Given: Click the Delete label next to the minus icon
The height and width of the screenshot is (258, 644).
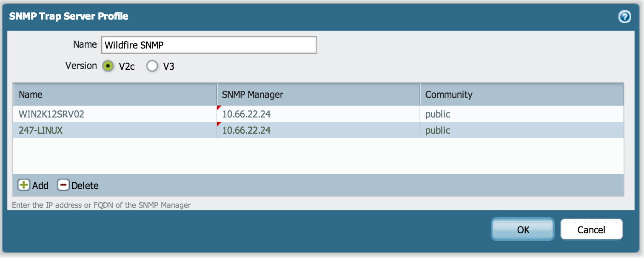Looking at the screenshot, I should click(x=85, y=186).
